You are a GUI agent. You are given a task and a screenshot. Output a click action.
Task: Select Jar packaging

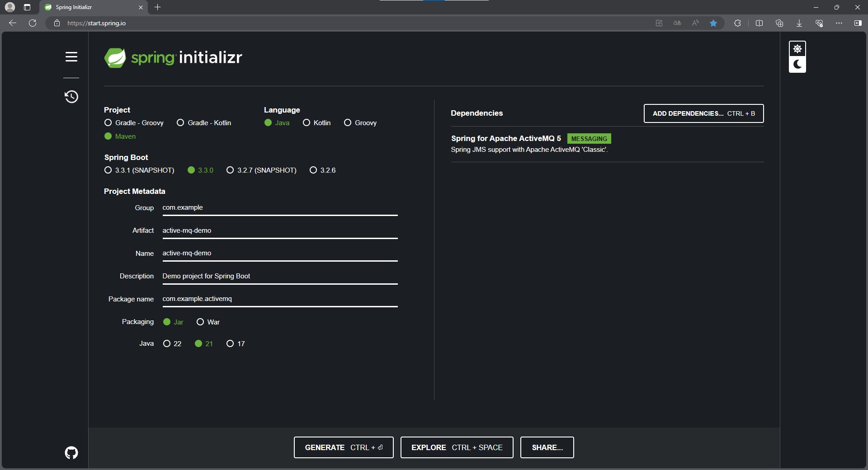click(173, 322)
